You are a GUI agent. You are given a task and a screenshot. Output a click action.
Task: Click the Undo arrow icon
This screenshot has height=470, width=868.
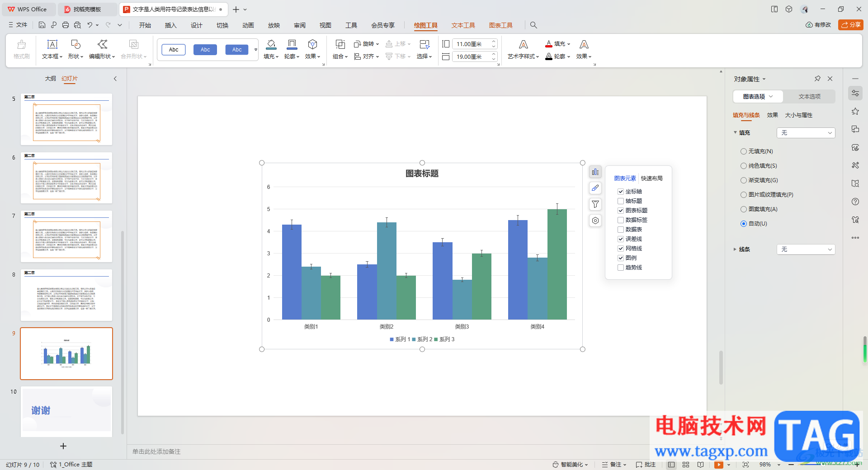coord(90,25)
